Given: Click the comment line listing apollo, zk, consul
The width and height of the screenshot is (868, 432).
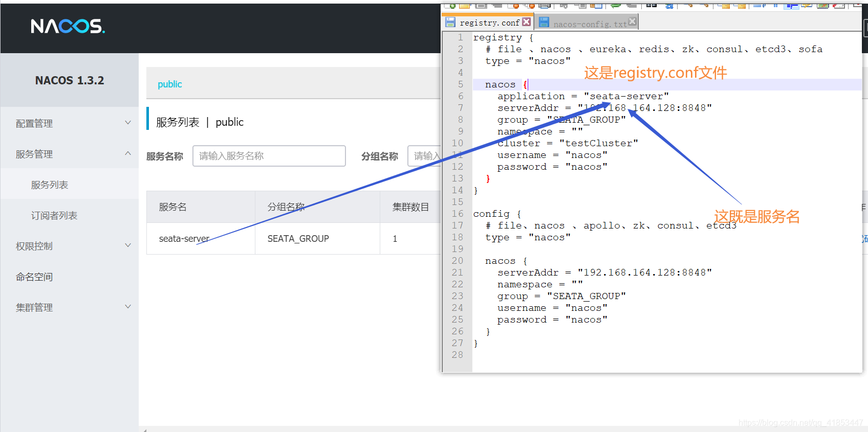Looking at the screenshot, I should click(611, 225).
